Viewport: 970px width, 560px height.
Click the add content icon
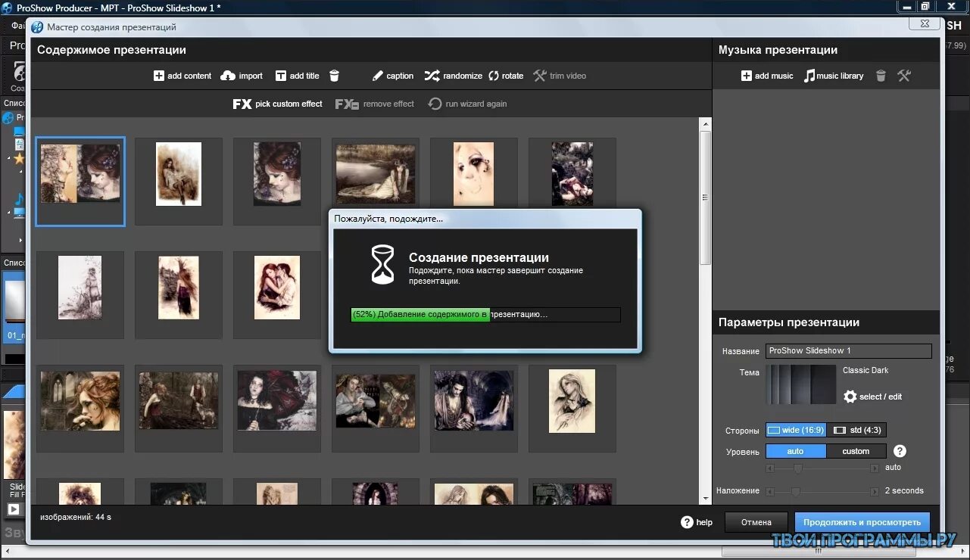pyautogui.click(x=159, y=76)
